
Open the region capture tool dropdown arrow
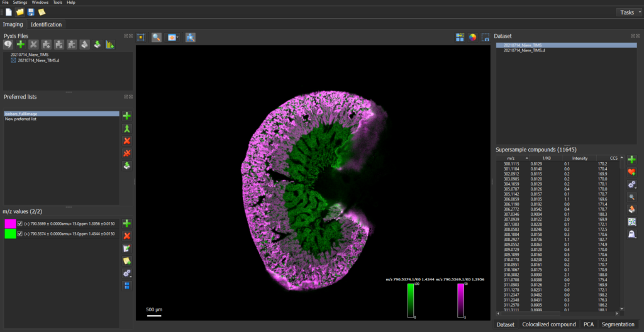[x=178, y=38]
